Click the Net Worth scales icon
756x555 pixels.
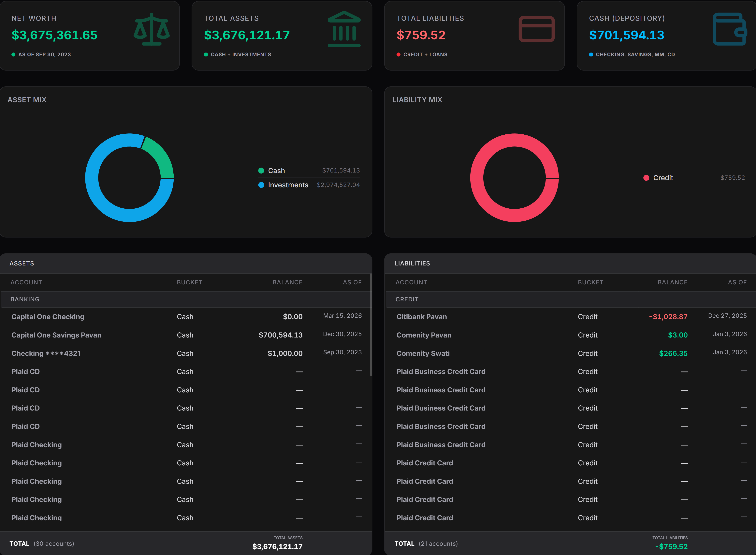tap(152, 29)
